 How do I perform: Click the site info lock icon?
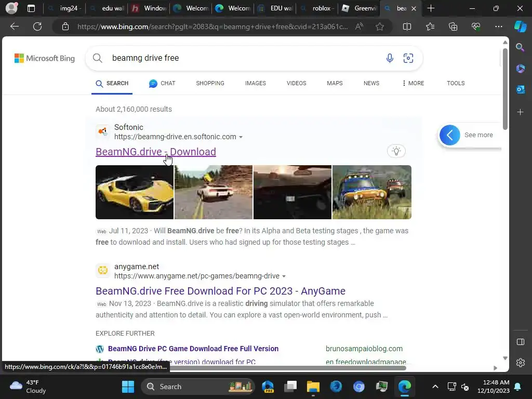[x=65, y=26]
